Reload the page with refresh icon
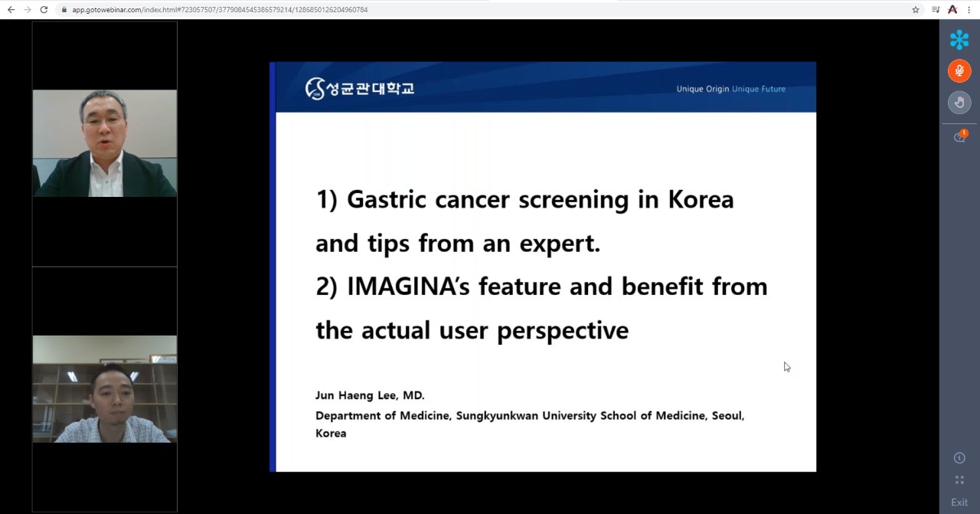 (x=44, y=10)
